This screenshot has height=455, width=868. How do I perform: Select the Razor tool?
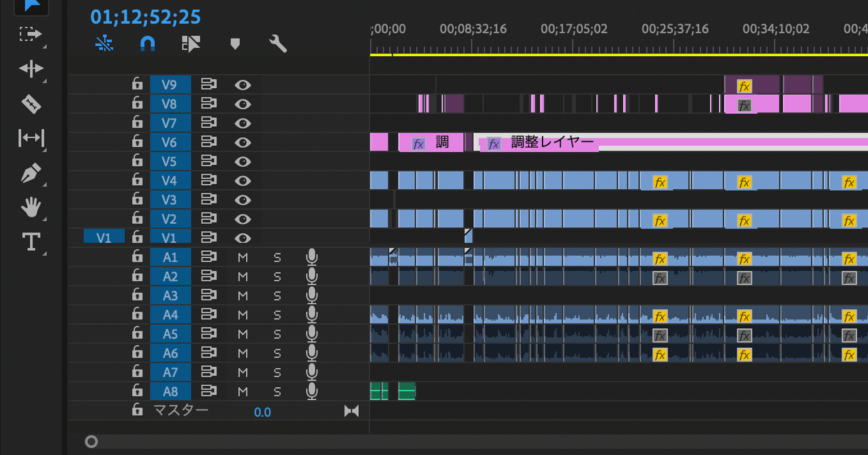[x=31, y=104]
